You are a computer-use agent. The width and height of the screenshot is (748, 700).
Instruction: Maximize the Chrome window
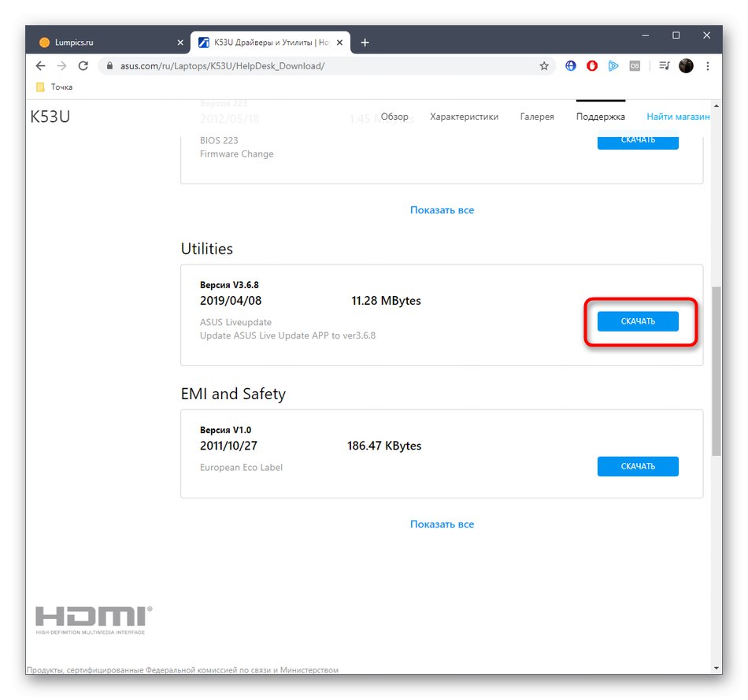pyautogui.click(x=676, y=35)
